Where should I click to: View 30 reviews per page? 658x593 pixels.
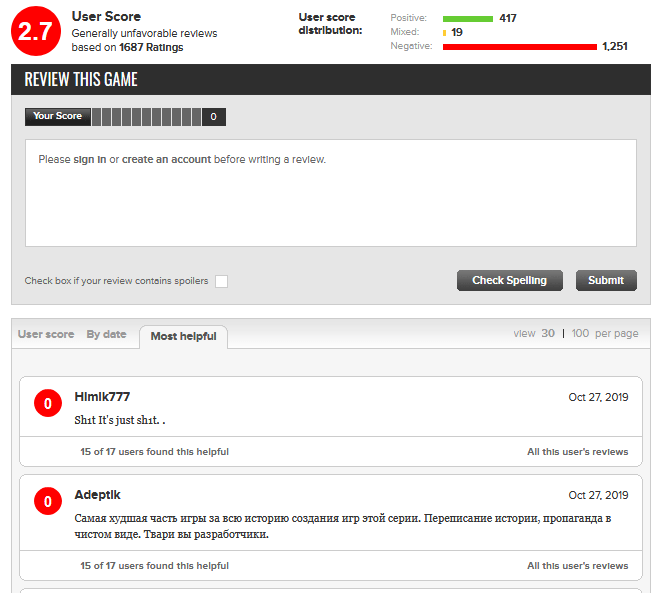click(x=548, y=333)
